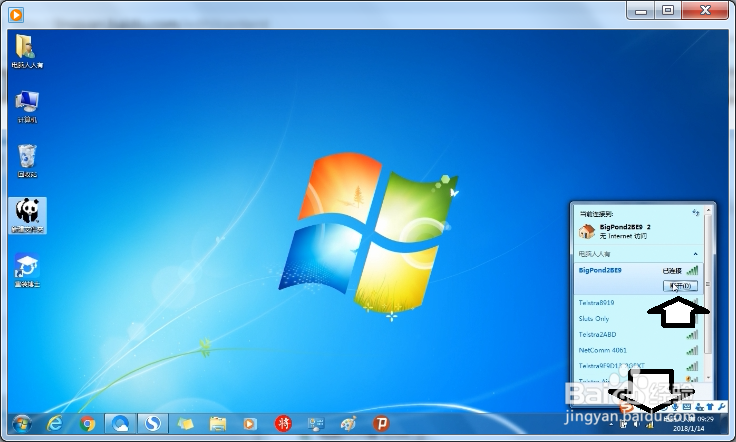Viewport: 736px width, 442px height.
Task: Open the orange media player taskbar icon
Action: click(x=249, y=424)
